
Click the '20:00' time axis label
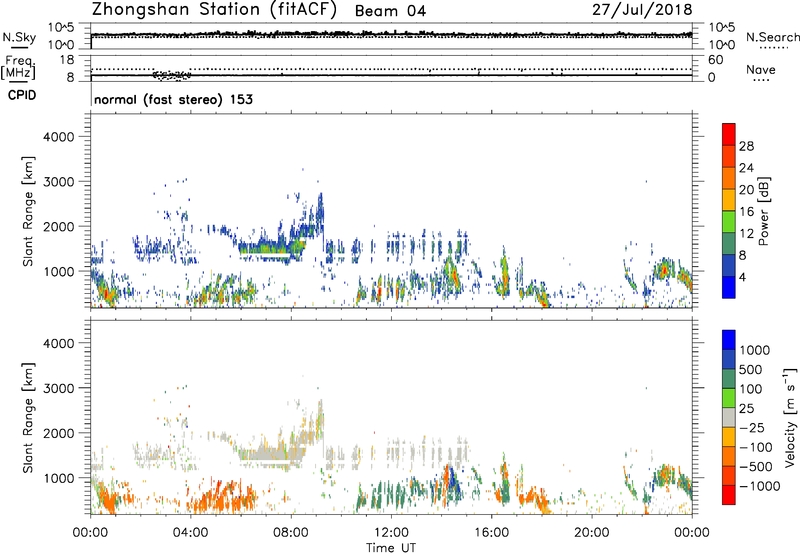point(591,533)
